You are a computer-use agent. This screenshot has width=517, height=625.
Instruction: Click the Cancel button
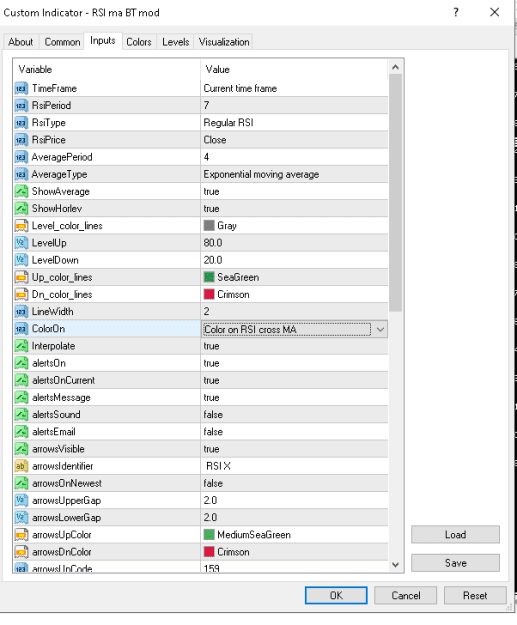click(x=406, y=596)
